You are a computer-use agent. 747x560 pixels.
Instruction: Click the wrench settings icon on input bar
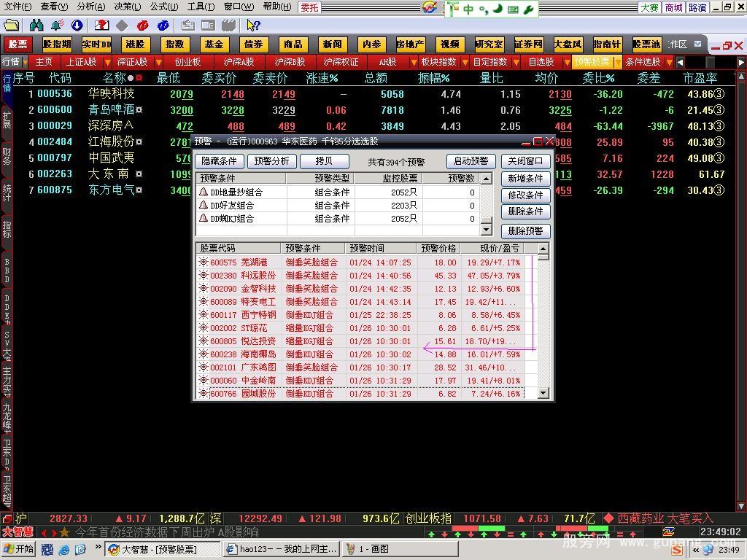pos(528,9)
